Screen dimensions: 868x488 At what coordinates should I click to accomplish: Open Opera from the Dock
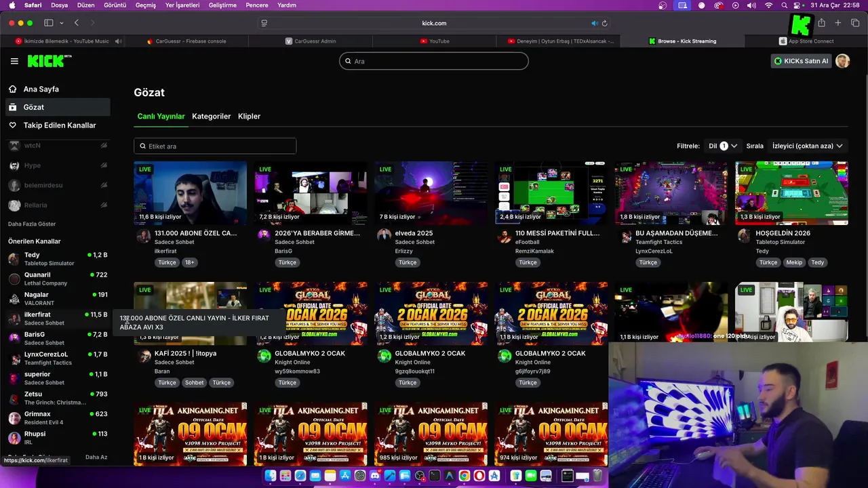coord(479,476)
